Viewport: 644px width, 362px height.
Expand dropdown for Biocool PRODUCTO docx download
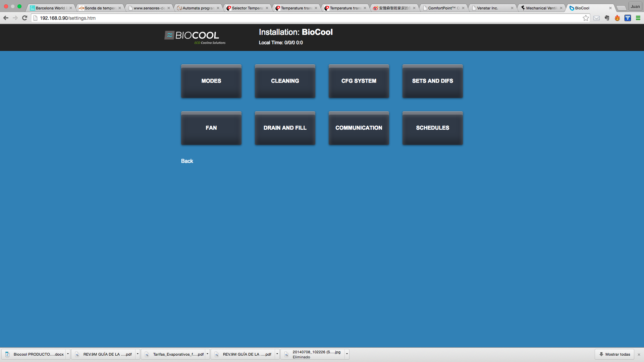(68, 354)
